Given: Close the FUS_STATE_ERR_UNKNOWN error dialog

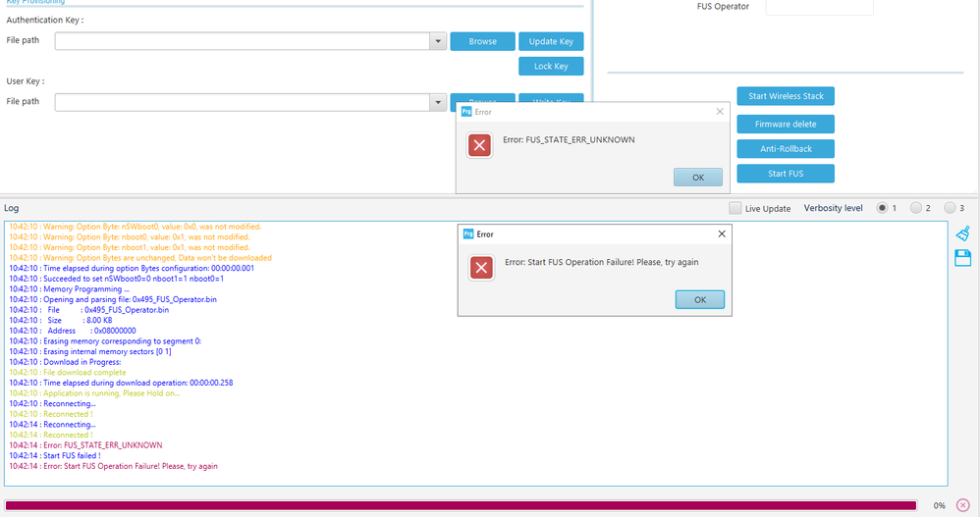Looking at the screenshot, I should click(720, 112).
